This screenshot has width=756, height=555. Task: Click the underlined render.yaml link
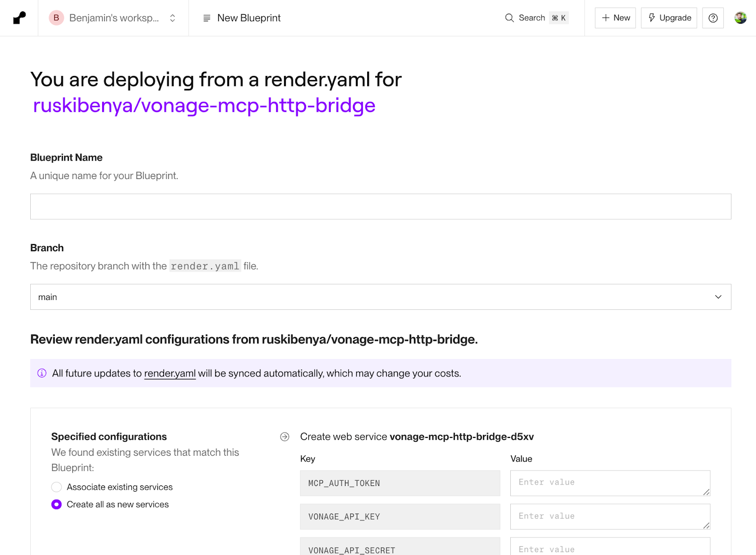[x=170, y=373]
